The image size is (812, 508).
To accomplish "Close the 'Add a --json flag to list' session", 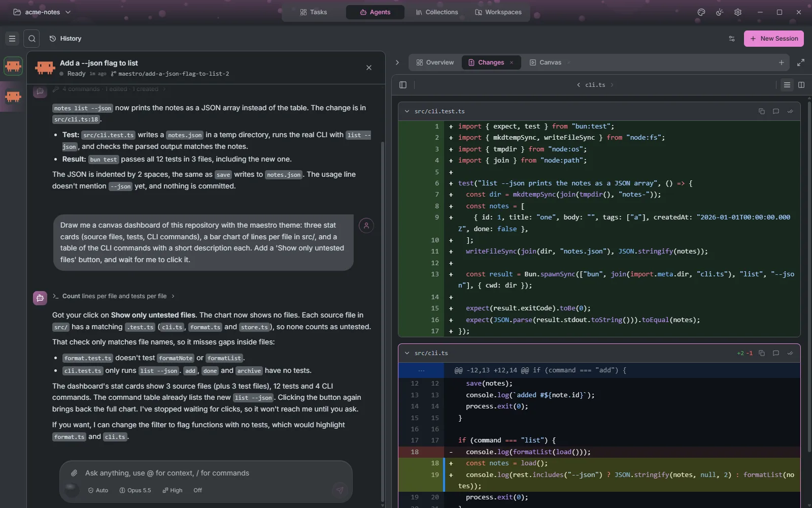I will (x=369, y=68).
